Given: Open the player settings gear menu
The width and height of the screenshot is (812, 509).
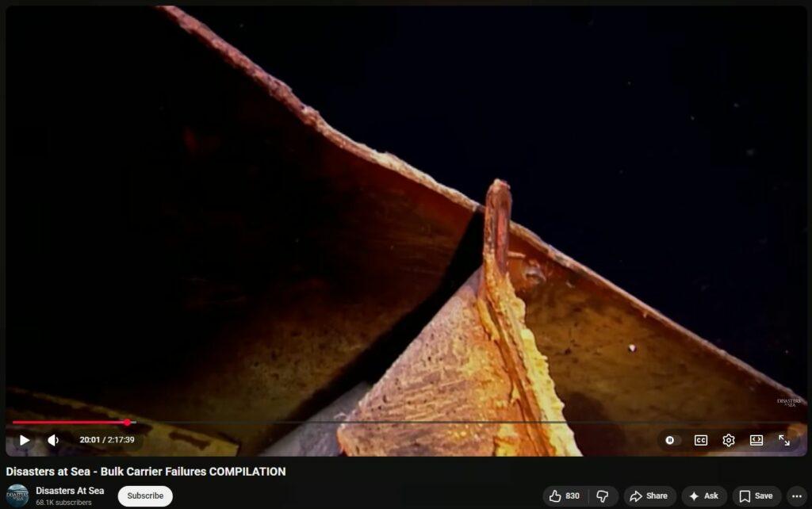Looking at the screenshot, I should 729,440.
